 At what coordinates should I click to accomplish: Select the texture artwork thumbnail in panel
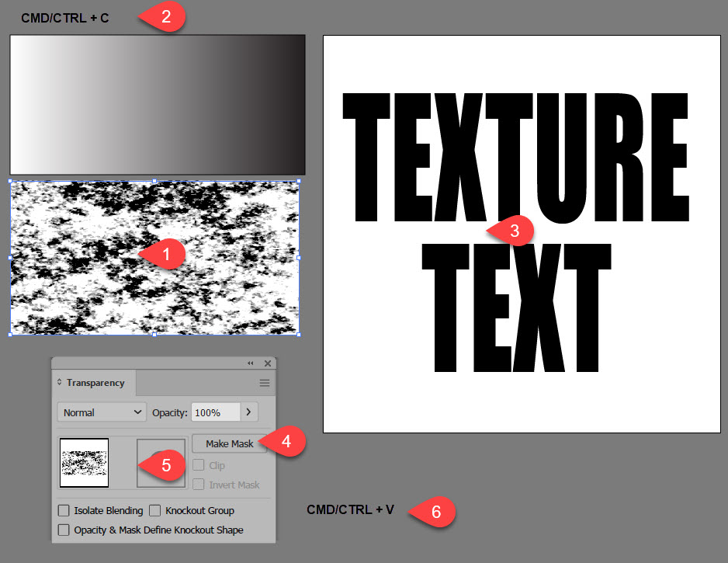[x=84, y=463]
